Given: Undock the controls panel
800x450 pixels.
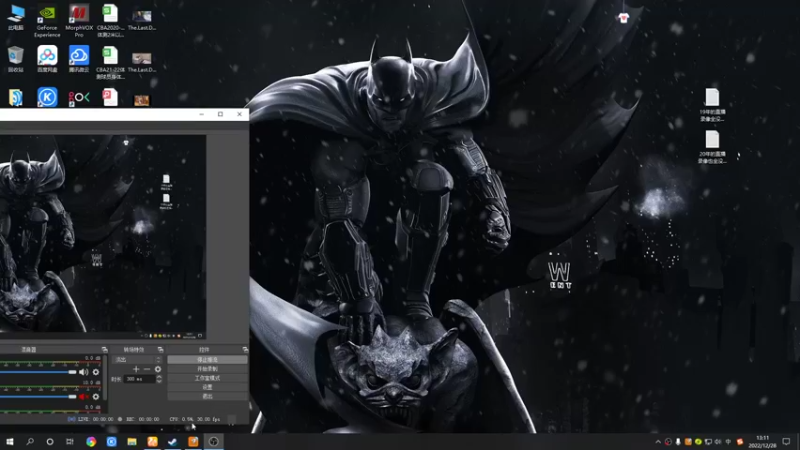Looking at the screenshot, I should [x=245, y=349].
